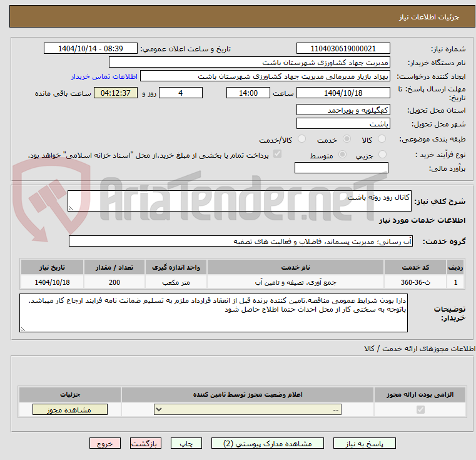The height and width of the screenshot is (460, 476).
Task: Click the پاسخ به نیاز button
Action: pos(364,443)
